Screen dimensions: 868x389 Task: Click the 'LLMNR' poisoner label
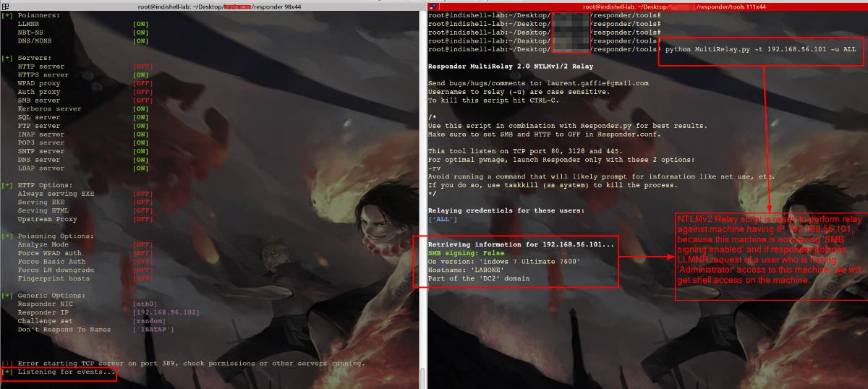point(28,24)
